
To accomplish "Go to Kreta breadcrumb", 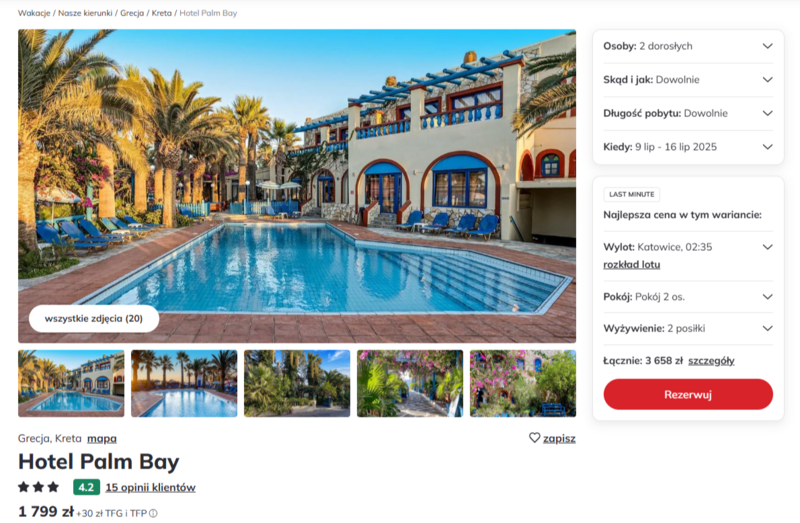I will 162,13.
